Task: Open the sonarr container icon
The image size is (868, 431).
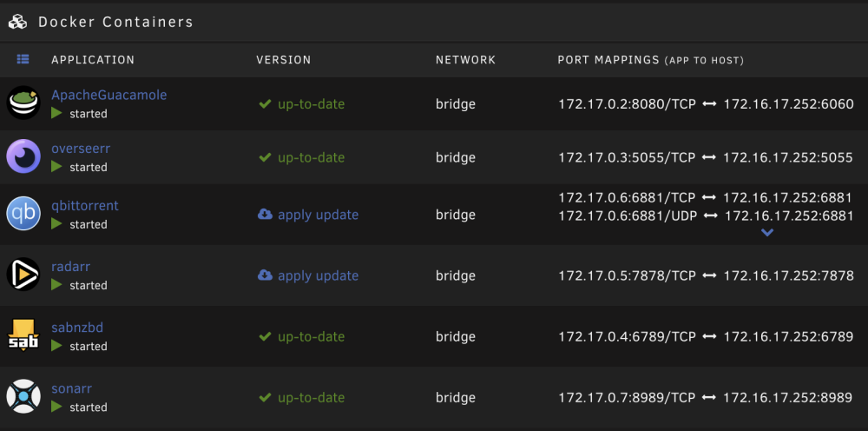Action: 23,396
